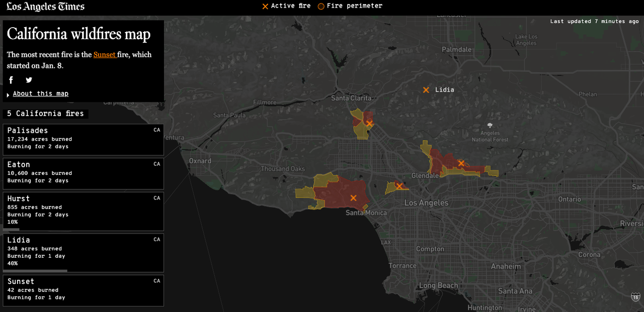Click the Active fire legend item

click(x=286, y=6)
